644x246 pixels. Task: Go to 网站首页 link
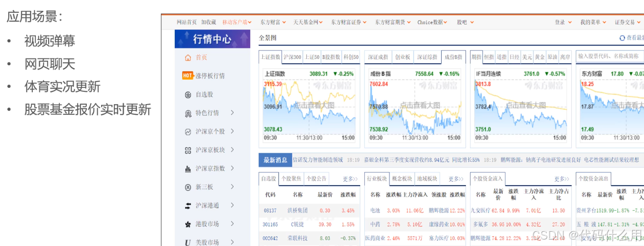coord(187,22)
